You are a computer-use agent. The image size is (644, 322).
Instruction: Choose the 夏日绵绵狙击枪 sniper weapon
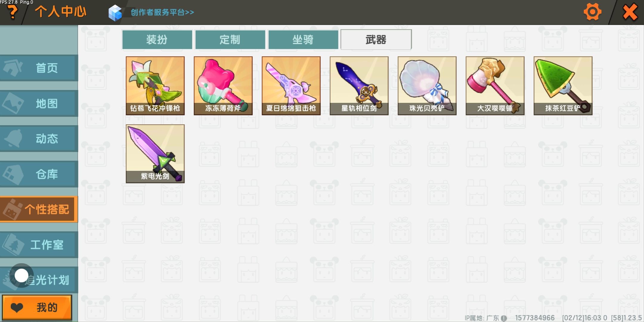291,86
